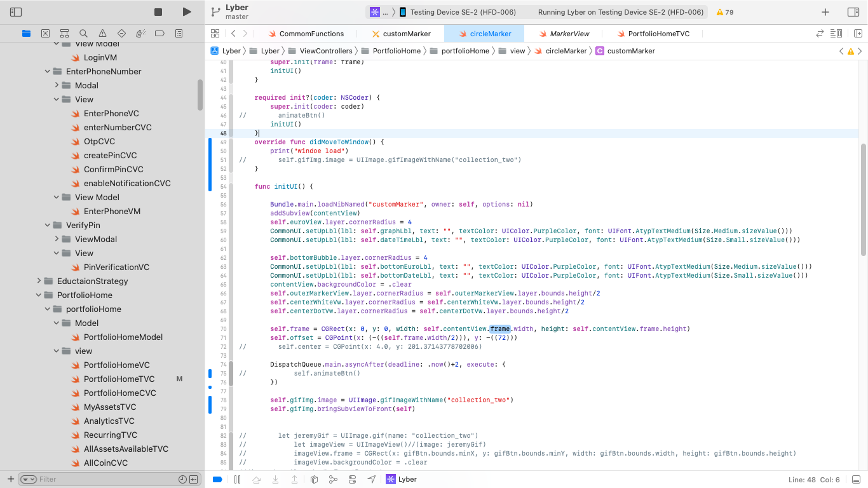Open the test navigator
This screenshot has height=488, width=868.
click(x=121, y=33)
